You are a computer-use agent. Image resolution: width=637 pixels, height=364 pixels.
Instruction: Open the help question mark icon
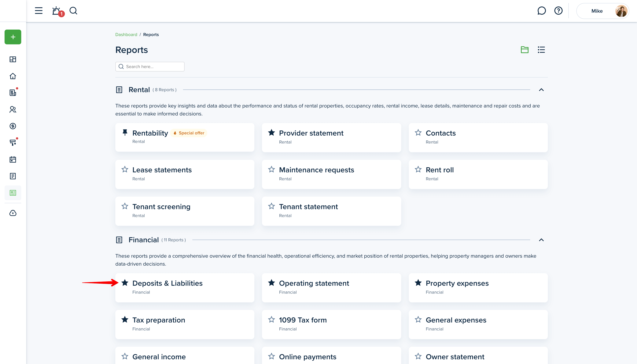coord(558,11)
